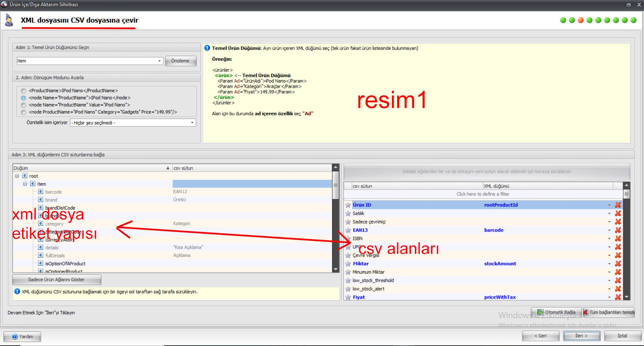Open the Öznitelik isim içeriyor dropdown

point(192,123)
